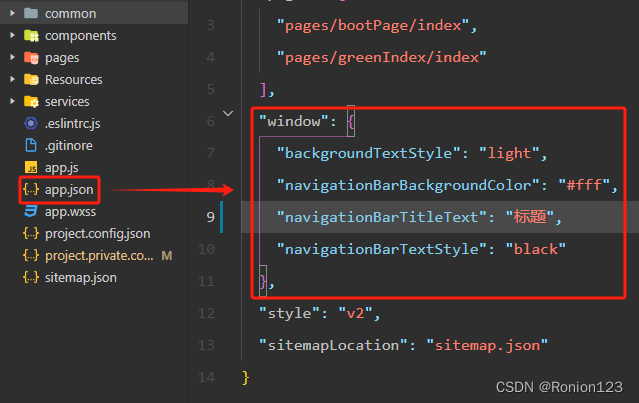Click line number 12 in gutter
Image resolution: width=639 pixels, height=403 pixels.
click(206, 313)
